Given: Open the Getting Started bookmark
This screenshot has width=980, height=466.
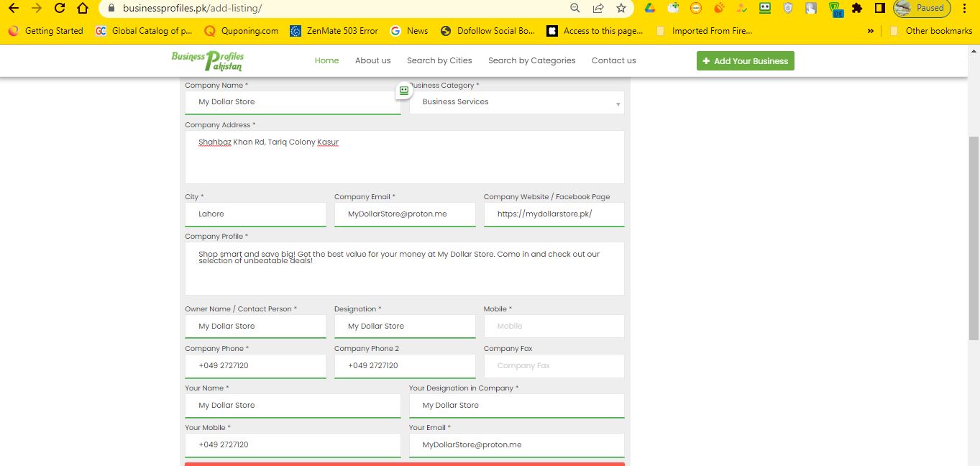Looking at the screenshot, I should (x=46, y=31).
